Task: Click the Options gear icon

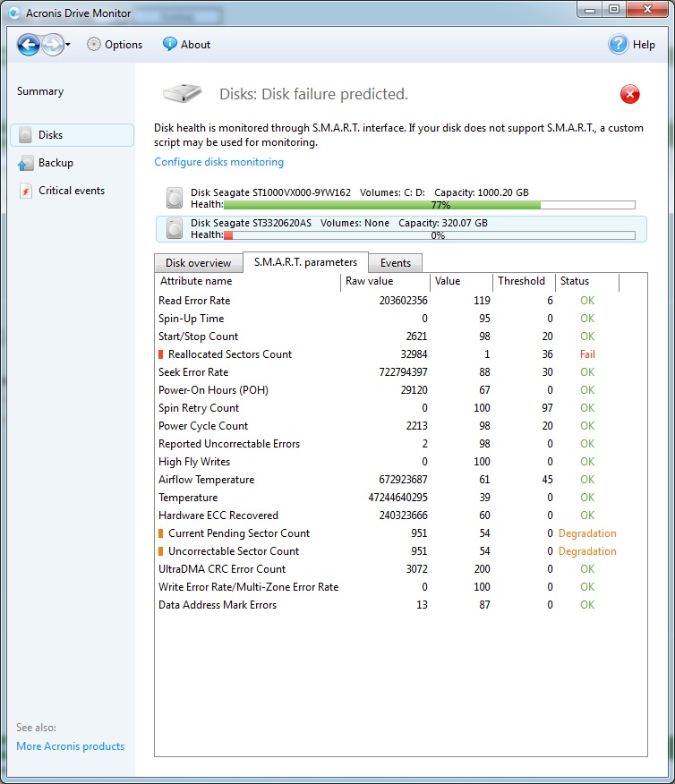Action: click(x=93, y=45)
